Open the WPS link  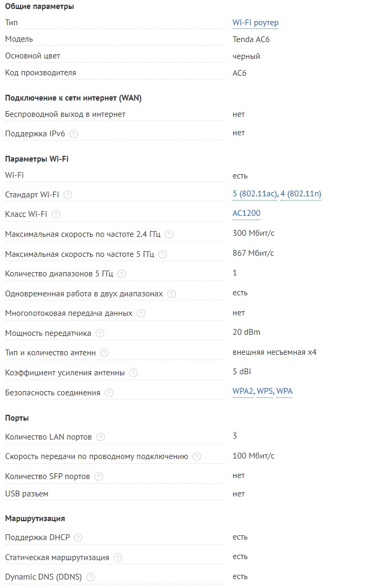tap(264, 391)
